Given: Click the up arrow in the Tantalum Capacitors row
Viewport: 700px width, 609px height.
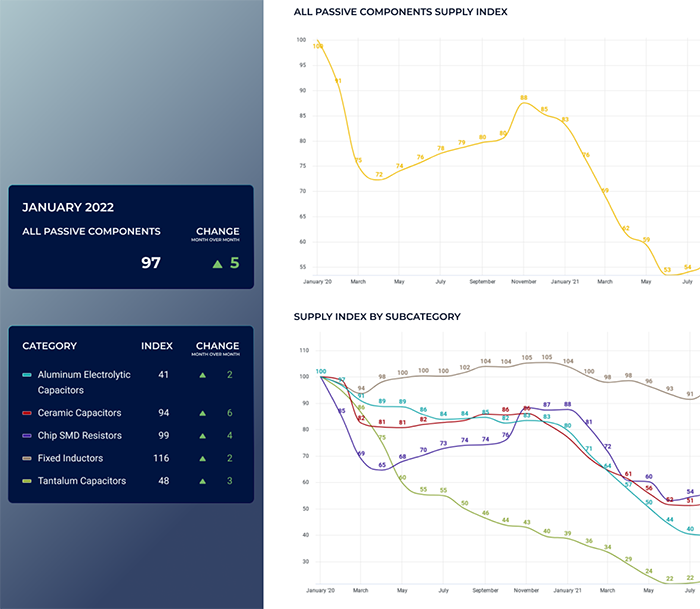Looking at the screenshot, I should [x=203, y=481].
